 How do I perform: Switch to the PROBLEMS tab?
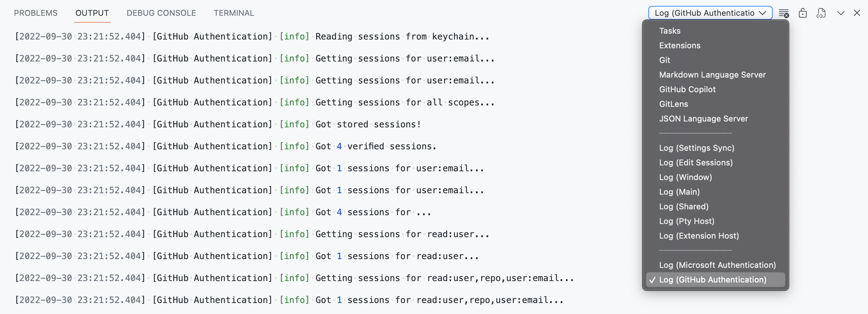tap(36, 13)
